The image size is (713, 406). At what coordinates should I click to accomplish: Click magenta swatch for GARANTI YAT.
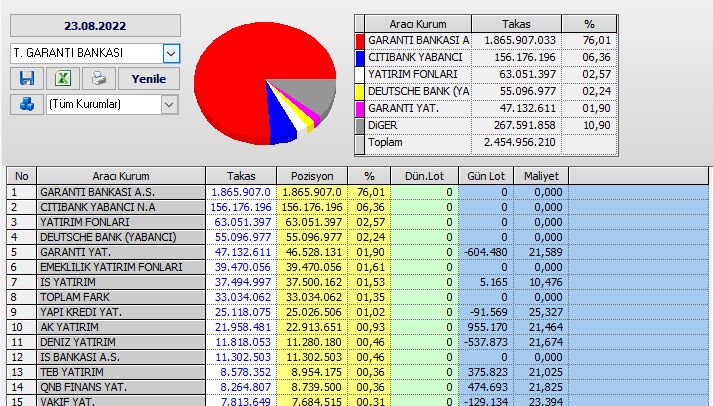[x=360, y=109]
